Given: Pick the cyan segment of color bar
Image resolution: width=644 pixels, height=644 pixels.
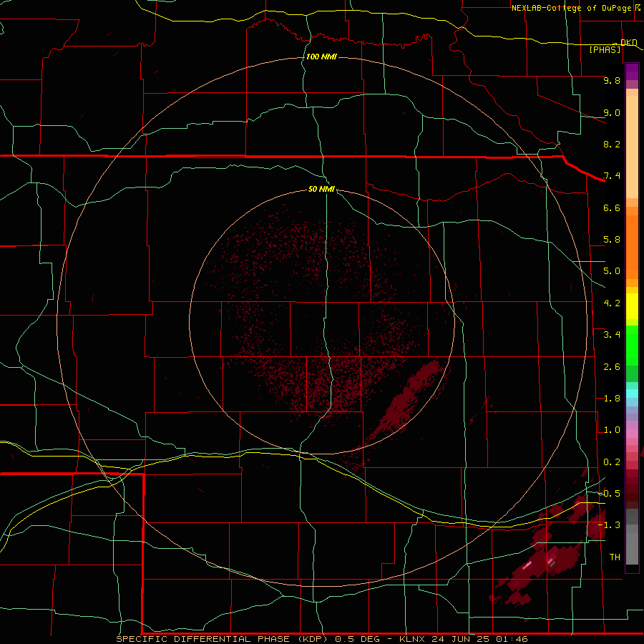Looking at the screenshot, I should pyautogui.click(x=632, y=394).
